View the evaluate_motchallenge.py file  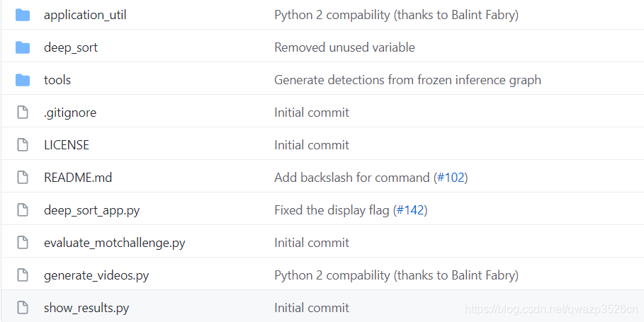coord(115,243)
